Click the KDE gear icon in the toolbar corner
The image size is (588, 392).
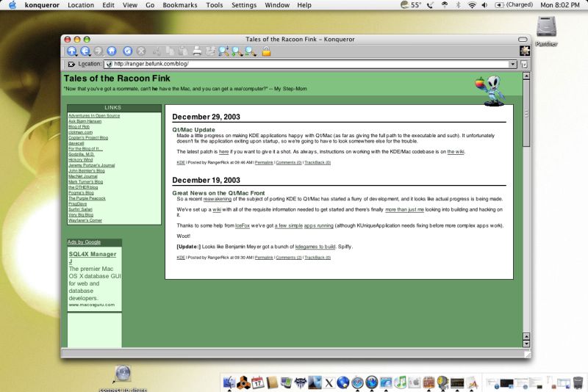pyautogui.click(x=524, y=51)
